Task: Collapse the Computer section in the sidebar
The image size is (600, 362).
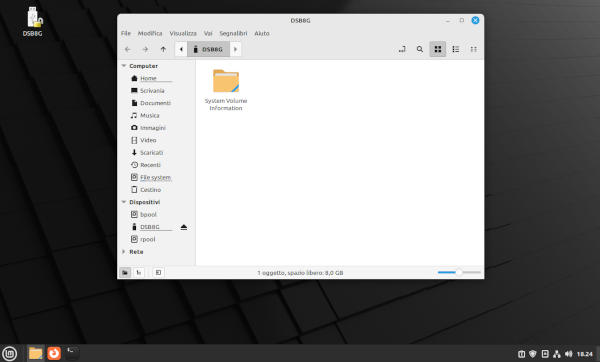Action: pos(124,66)
